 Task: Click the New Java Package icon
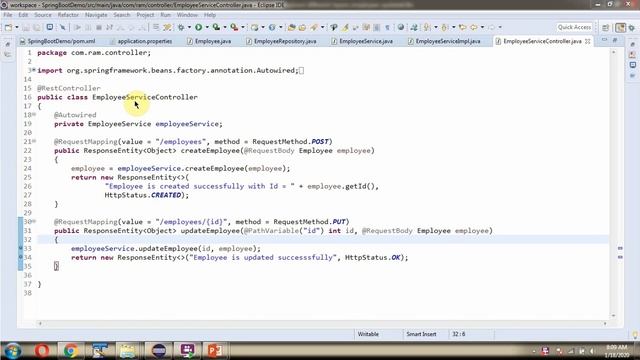click(254, 27)
